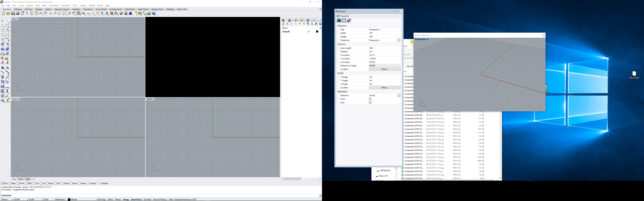Image resolution: width=644 pixels, height=201 pixels.
Task: Click the Zoom Extents icon
Action: pyautogui.click(x=65, y=13)
